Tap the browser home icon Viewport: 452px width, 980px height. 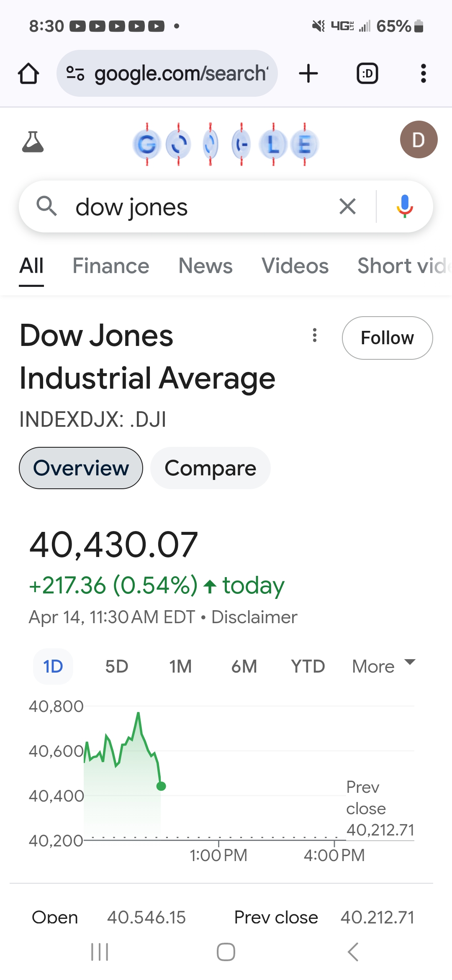[28, 74]
